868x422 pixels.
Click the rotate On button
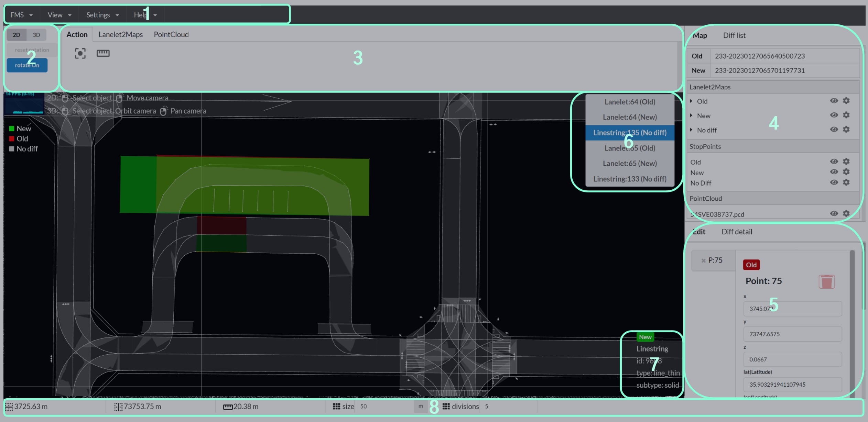27,65
